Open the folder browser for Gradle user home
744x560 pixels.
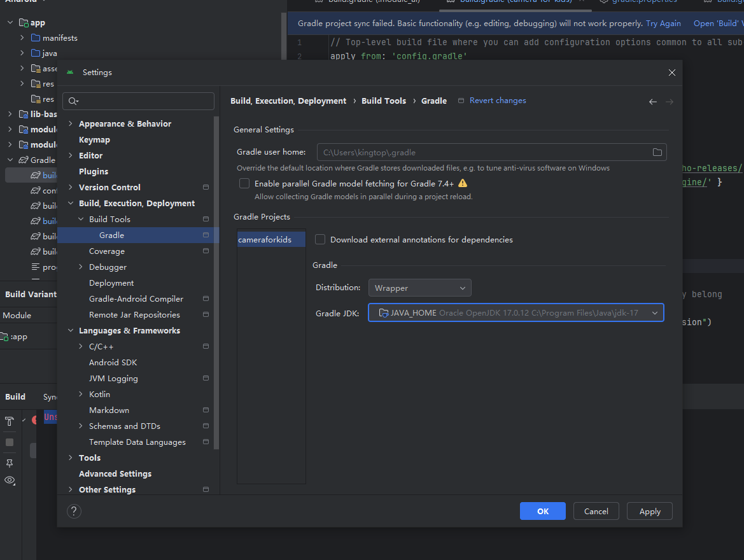[x=657, y=152]
